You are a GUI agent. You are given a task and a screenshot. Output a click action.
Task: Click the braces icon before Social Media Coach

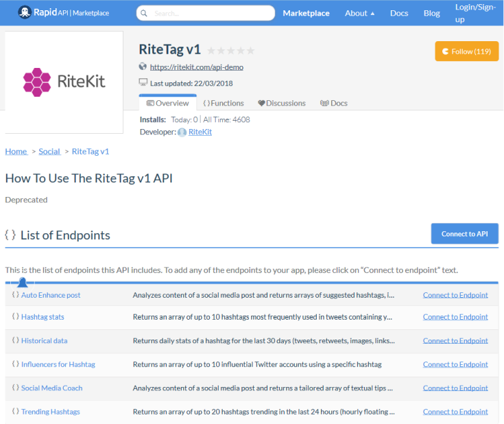coord(15,388)
